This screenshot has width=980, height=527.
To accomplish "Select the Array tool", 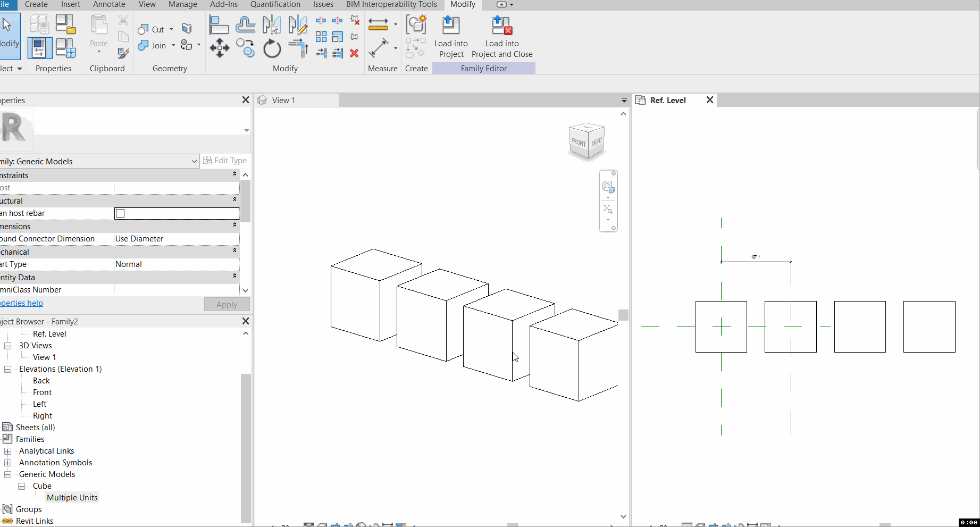I will (321, 37).
